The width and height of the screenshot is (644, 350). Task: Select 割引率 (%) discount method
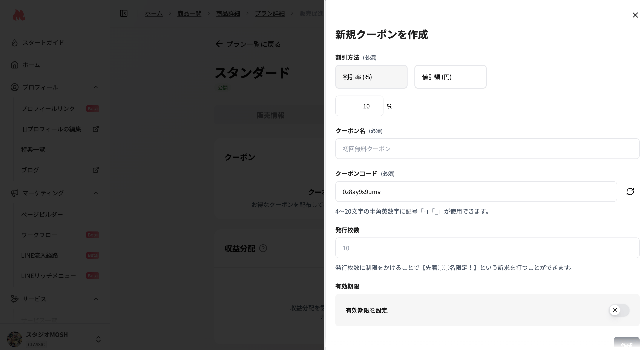pyautogui.click(x=371, y=77)
